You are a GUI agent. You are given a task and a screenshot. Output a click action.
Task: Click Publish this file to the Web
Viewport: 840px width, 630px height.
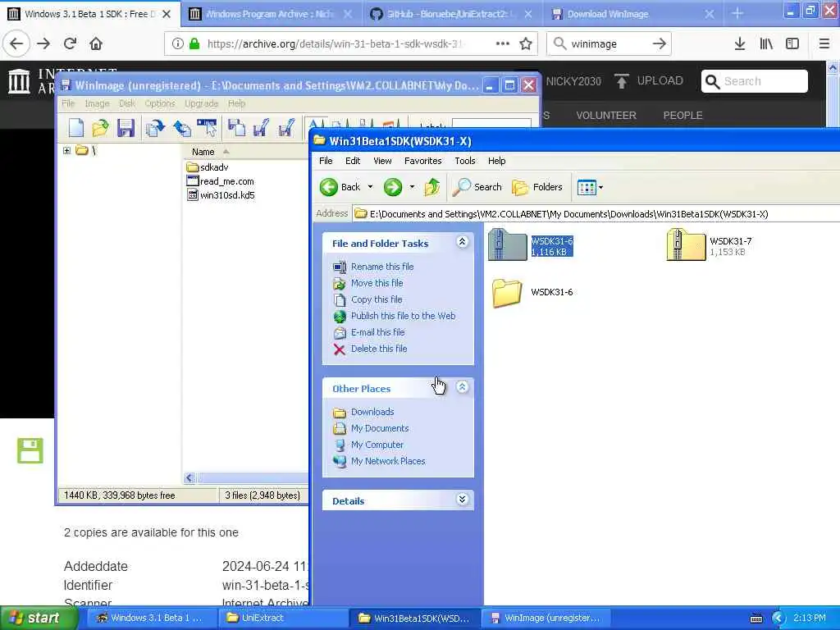tap(403, 316)
